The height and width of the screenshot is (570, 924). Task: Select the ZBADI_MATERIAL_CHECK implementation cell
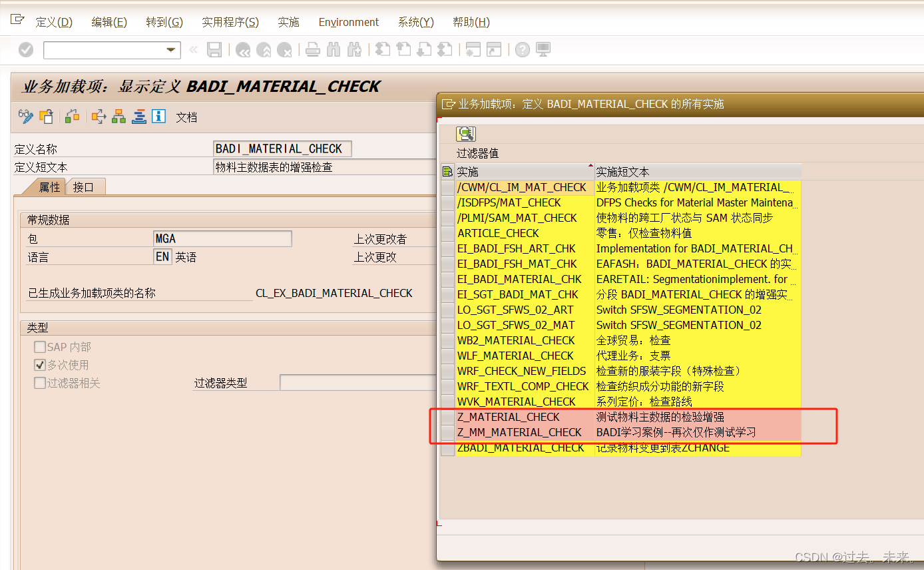click(525, 447)
